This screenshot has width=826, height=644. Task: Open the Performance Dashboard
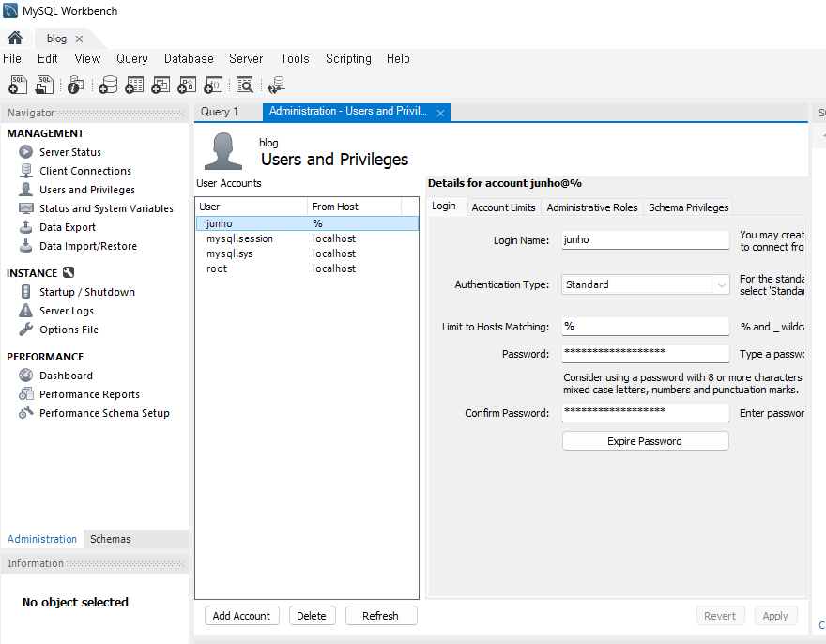(x=66, y=376)
